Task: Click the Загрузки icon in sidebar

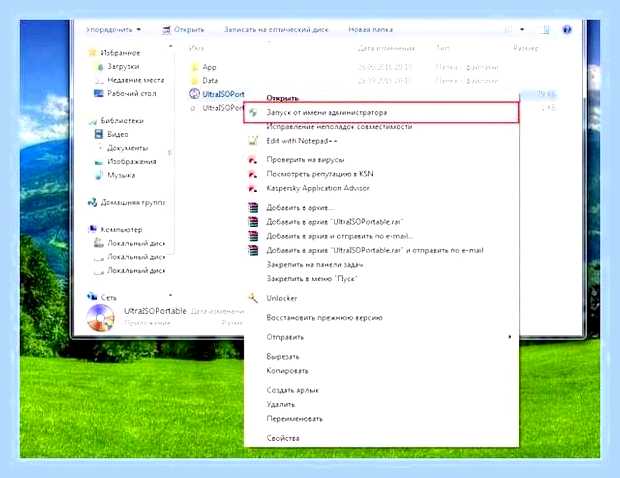Action: [x=100, y=67]
